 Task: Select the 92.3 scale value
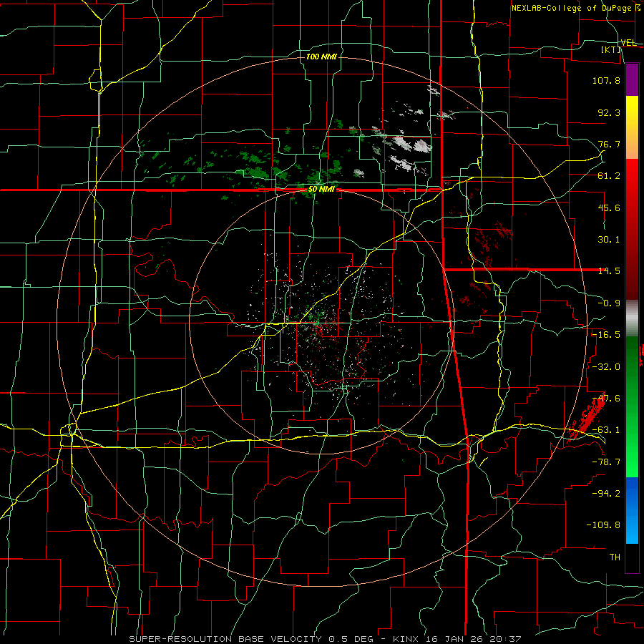(x=609, y=112)
